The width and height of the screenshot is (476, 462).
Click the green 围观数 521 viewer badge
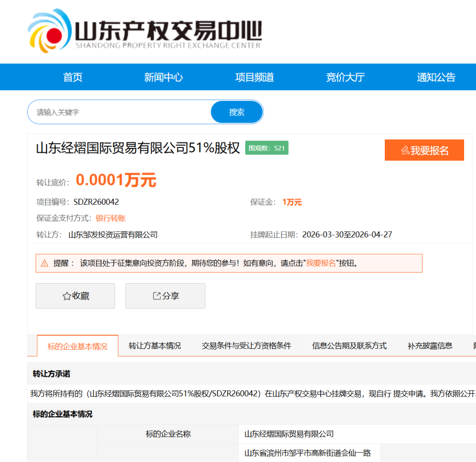pyautogui.click(x=267, y=148)
